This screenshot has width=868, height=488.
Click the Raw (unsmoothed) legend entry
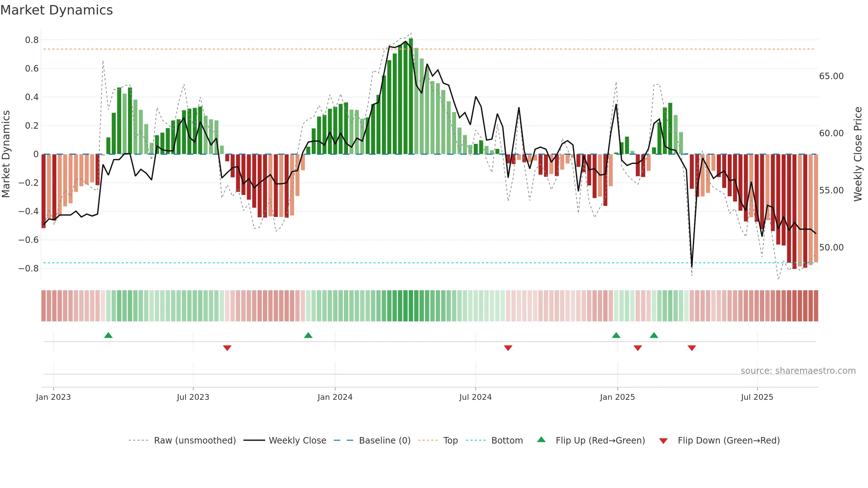(182, 440)
